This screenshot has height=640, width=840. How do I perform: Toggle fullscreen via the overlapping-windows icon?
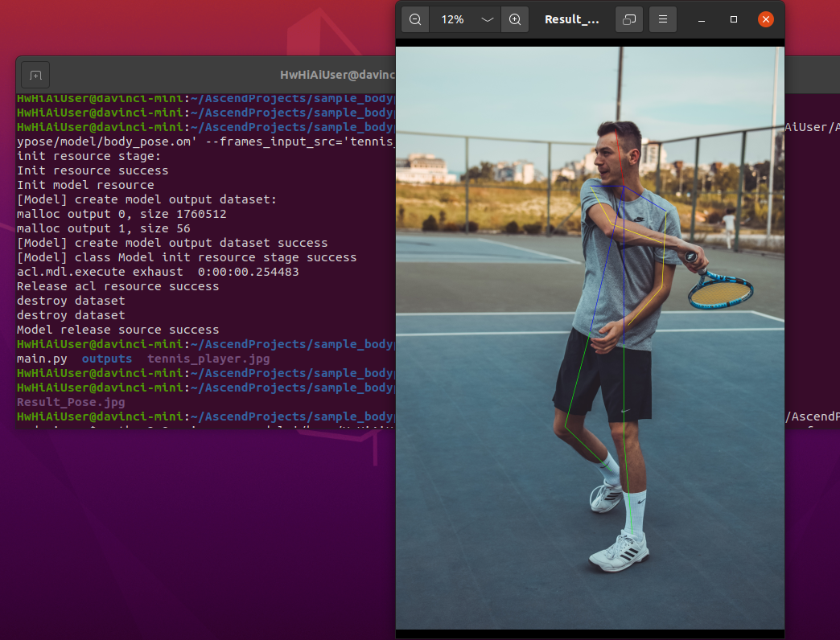[x=628, y=18]
